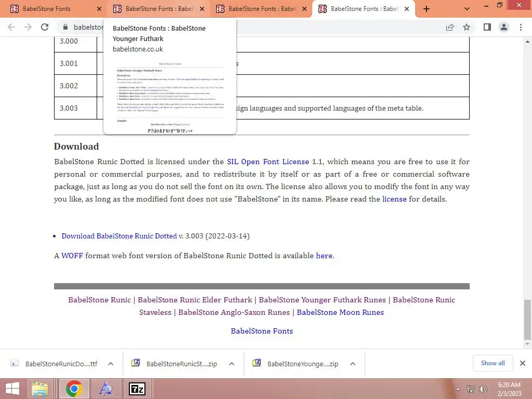The width and height of the screenshot is (532, 399).
Task: Open network status tray icon
Action: pos(471,389)
